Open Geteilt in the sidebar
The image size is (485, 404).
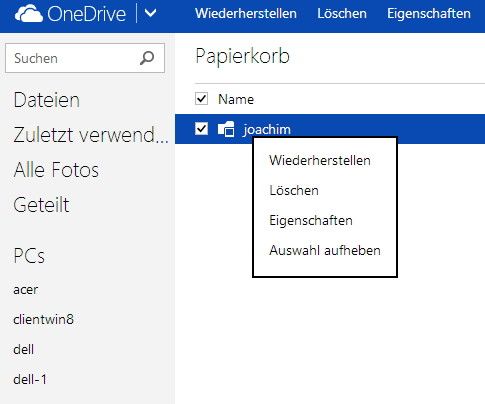pyautogui.click(x=41, y=205)
